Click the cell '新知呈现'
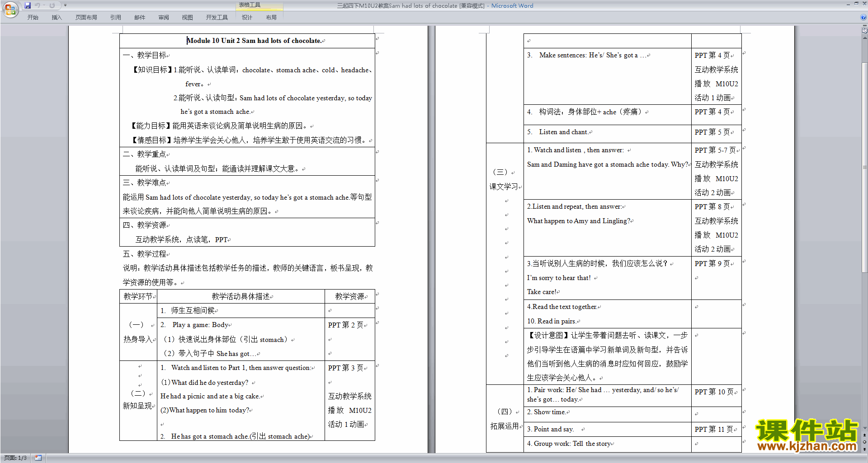868x463 pixels. [137, 406]
